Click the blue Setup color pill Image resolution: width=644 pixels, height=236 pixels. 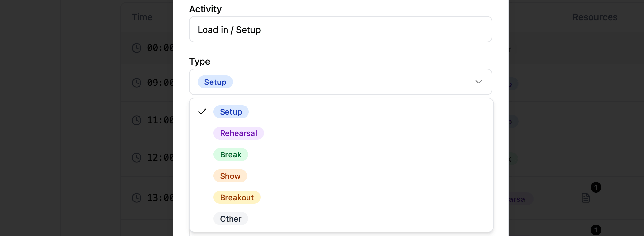coord(215,82)
